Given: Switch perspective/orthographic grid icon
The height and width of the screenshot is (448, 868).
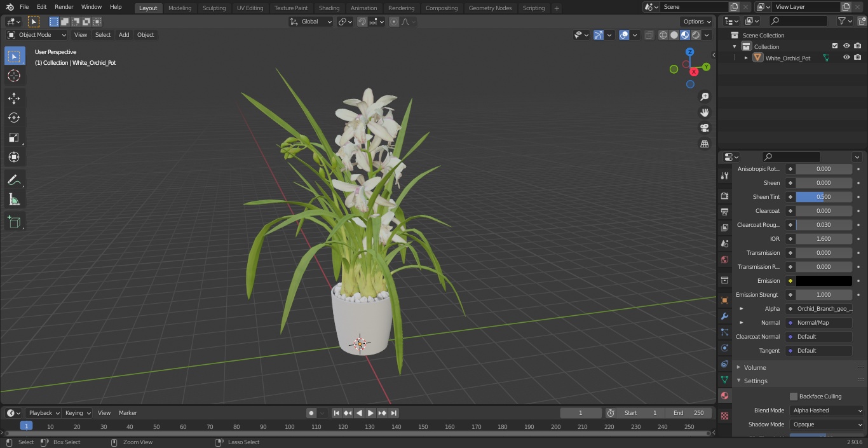Looking at the screenshot, I should tap(705, 144).
